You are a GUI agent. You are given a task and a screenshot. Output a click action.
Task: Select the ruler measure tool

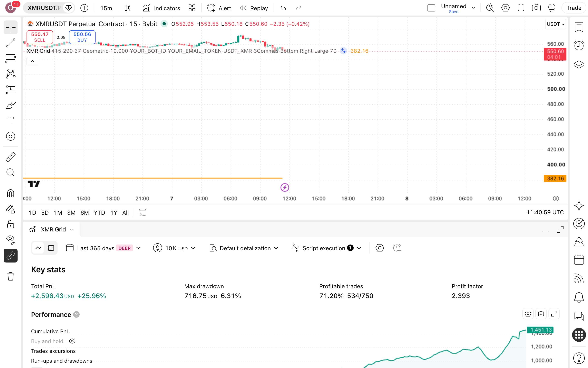click(x=10, y=157)
